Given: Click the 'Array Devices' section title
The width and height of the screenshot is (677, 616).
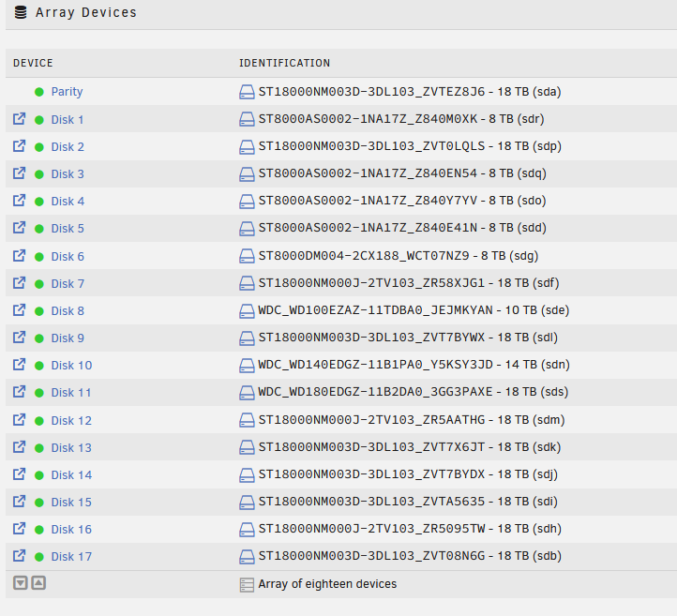Looking at the screenshot, I should click(x=86, y=12).
